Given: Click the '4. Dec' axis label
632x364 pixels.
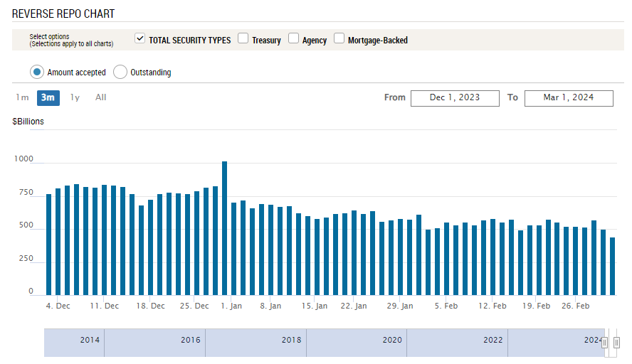Looking at the screenshot, I should pyautogui.click(x=58, y=306).
